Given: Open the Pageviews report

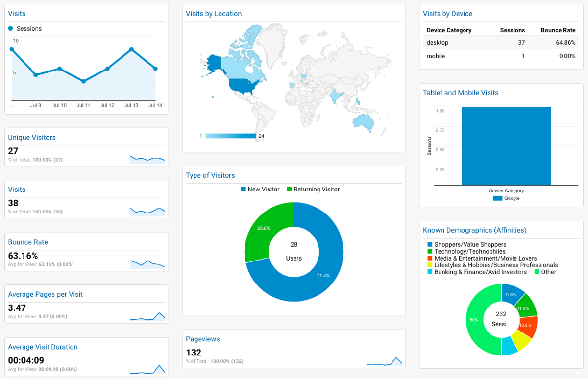Looking at the screenshot, I should pos(202,339).
